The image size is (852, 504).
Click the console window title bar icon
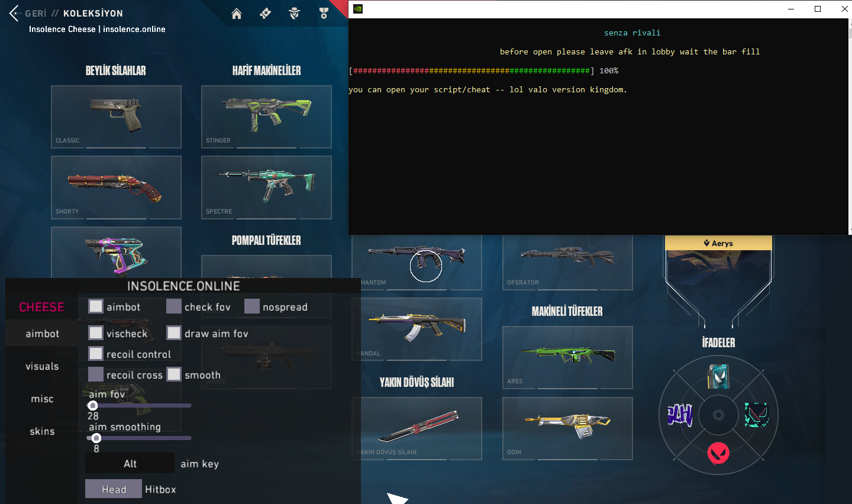coord(358,9)
